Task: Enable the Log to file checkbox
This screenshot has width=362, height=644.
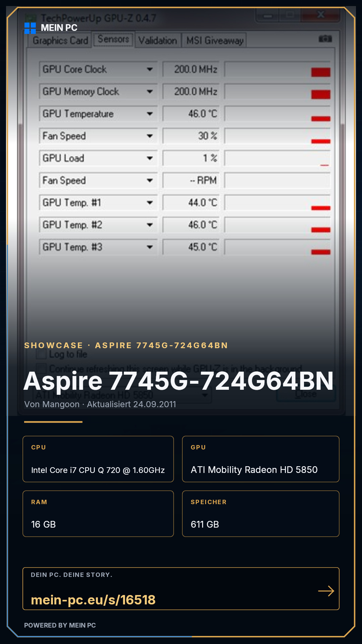Action: pos(41,354)
